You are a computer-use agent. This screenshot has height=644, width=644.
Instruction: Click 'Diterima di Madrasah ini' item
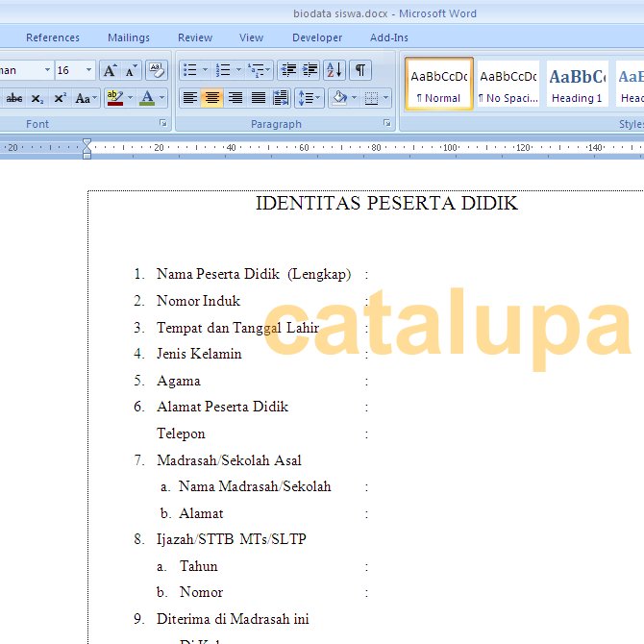[x=233, y=619]
